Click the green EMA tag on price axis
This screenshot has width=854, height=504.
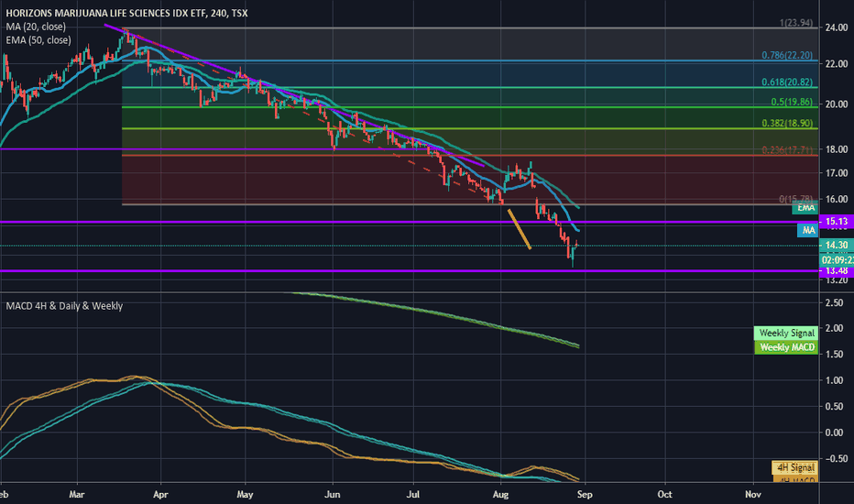coord(805,208)
